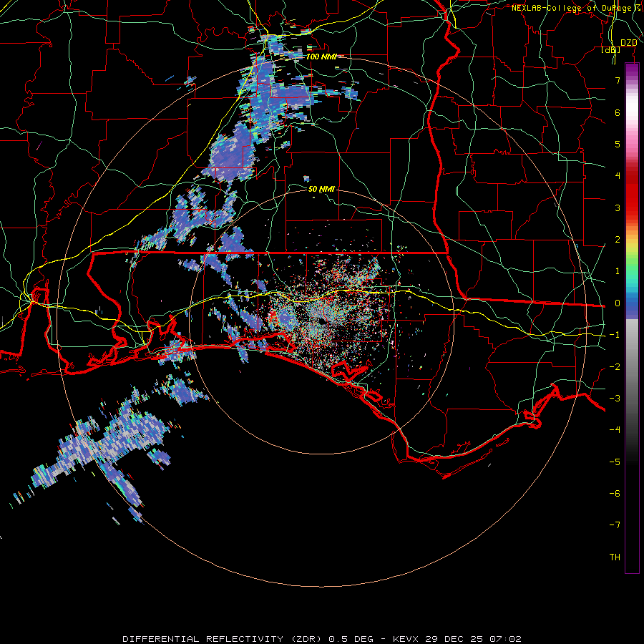Click the radar product caption at bottom
The height and width of the screenshot is (644, 644).
point(322,639)
